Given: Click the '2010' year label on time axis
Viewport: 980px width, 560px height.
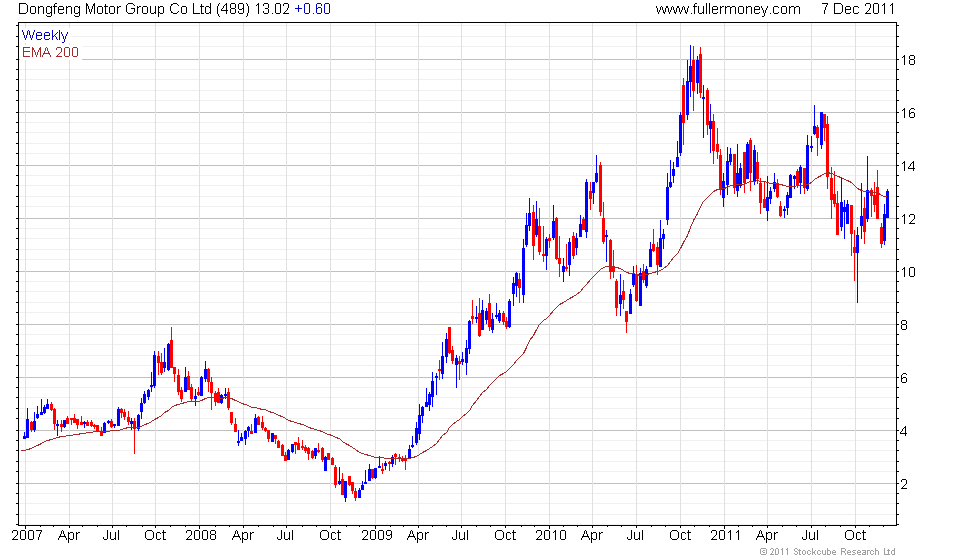Looking at the screenshot, I should (551, 536).
